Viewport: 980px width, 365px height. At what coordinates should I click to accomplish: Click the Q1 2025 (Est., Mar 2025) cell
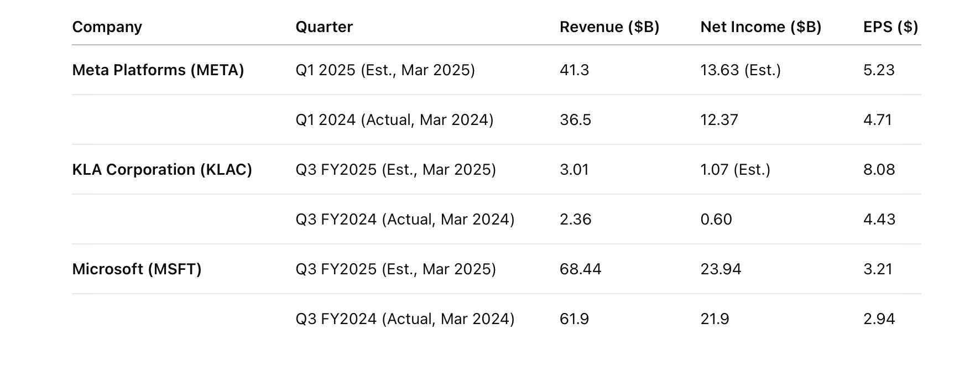tap(385, 70)
